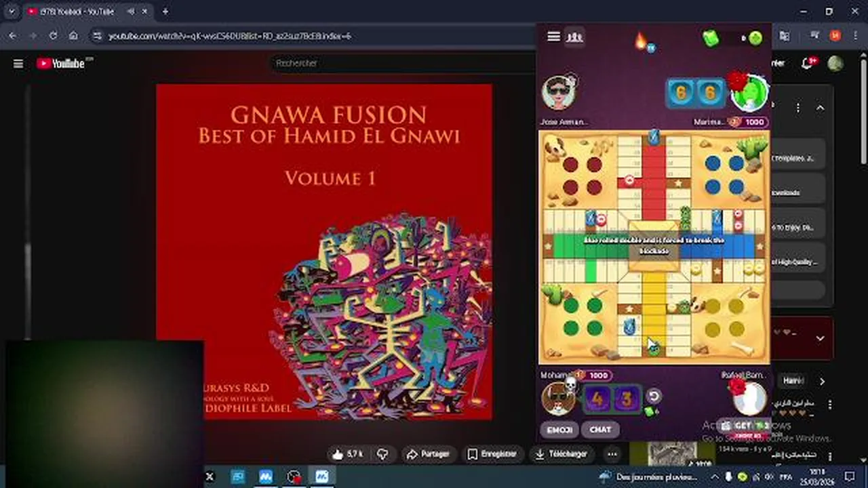The image size is (868, 488).
Task: Click the green gem currency icon
Action: click(711, 39)
